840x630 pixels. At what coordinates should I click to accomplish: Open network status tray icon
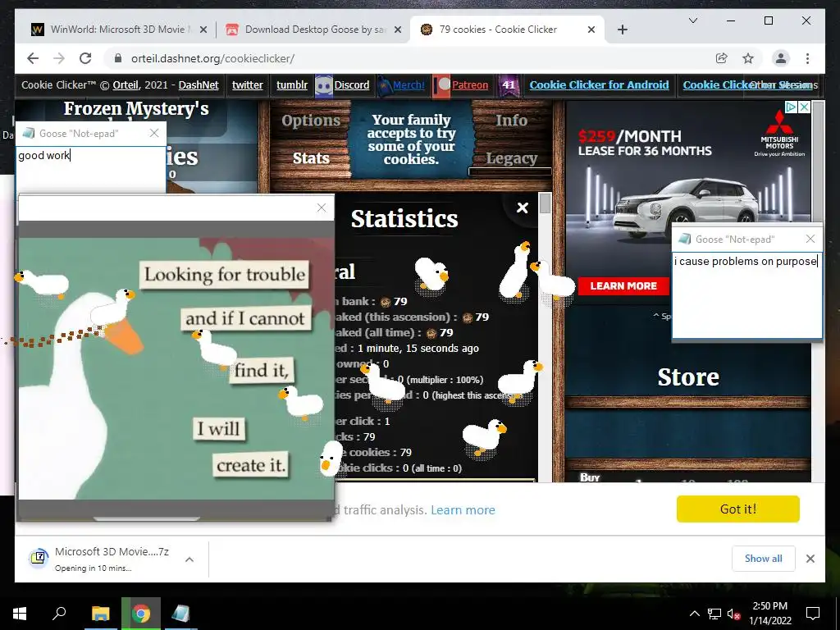[714, 614]
